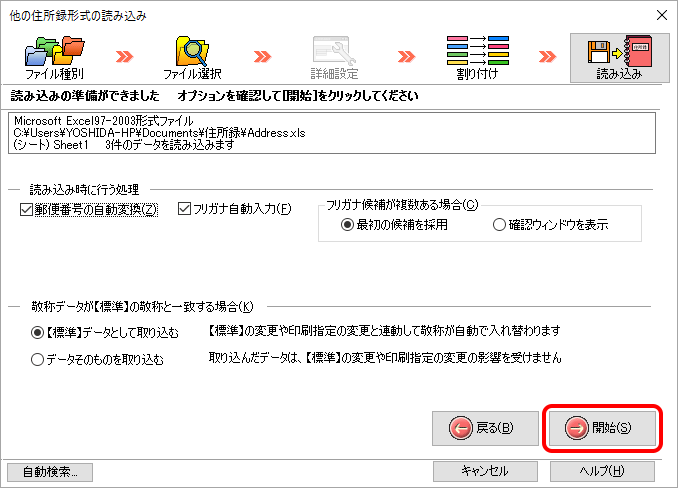This screenshot has width=678, height=488.
Task: Select the grayed 詳細設定 step icon
Action: click(x=334, y=58)
